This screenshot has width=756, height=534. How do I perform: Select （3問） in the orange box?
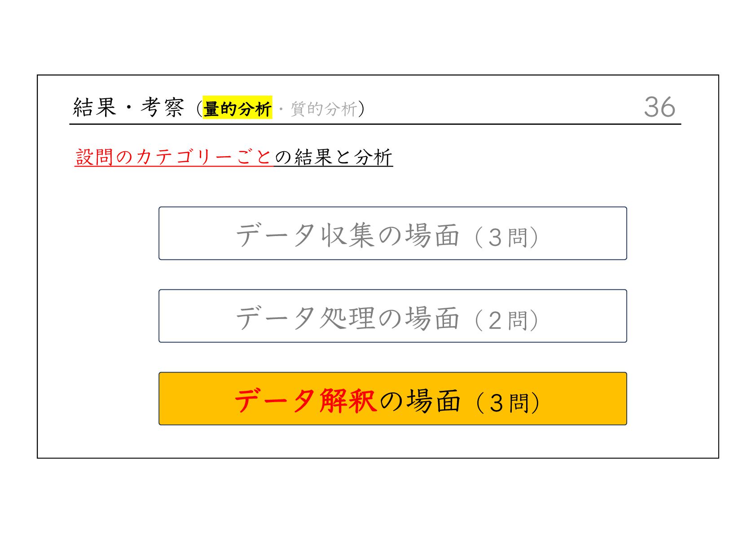pyautogui.click(x=507, y=403)
